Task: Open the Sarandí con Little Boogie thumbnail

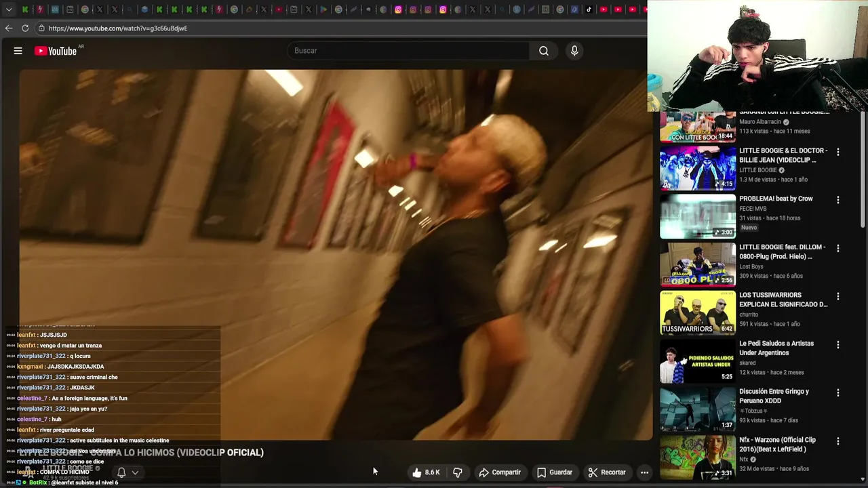Action: (698, 127)
